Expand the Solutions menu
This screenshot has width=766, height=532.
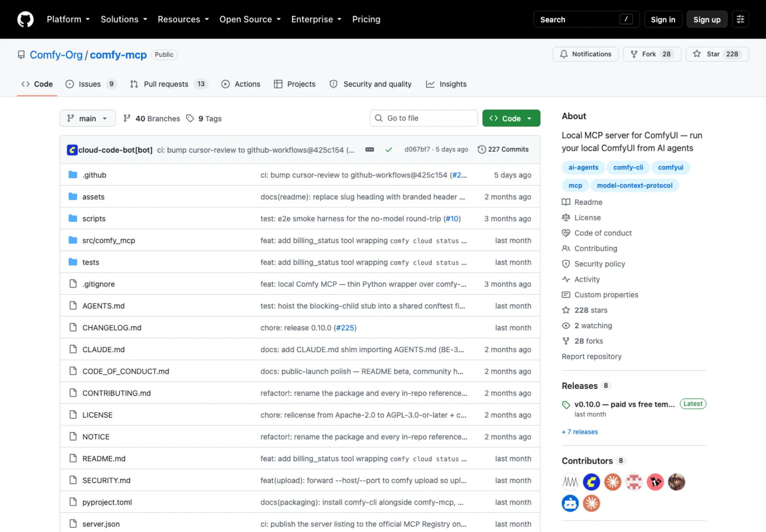[124, 19]
